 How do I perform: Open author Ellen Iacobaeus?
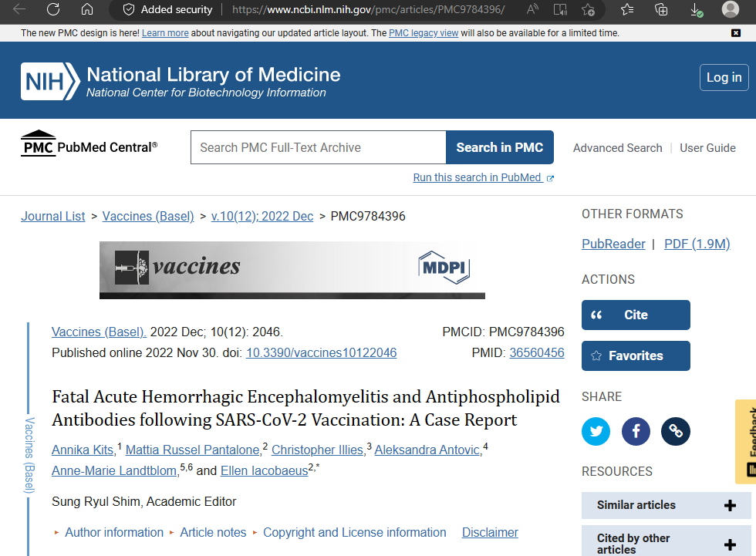[264, 470]
